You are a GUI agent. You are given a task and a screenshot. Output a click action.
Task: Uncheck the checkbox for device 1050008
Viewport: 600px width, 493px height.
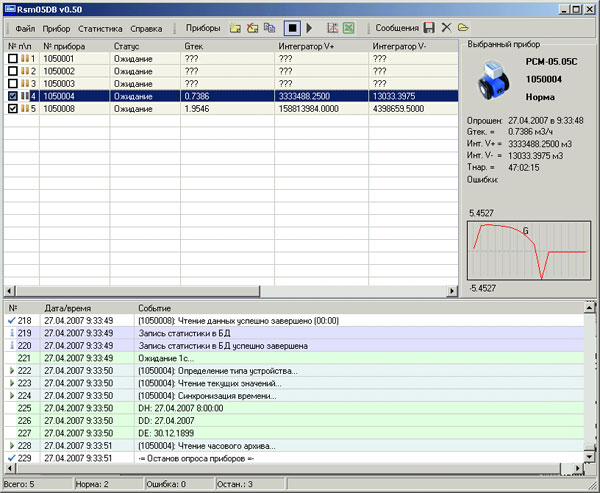12,108
